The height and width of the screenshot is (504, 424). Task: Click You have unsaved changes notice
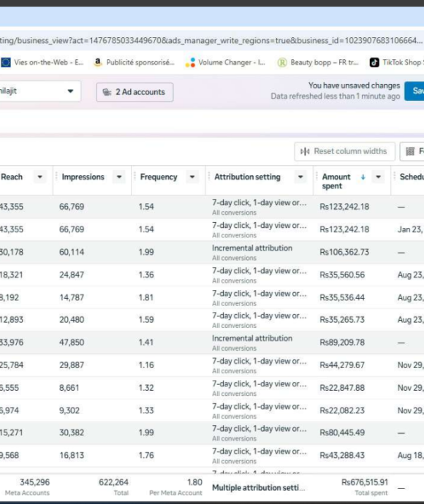355,85
